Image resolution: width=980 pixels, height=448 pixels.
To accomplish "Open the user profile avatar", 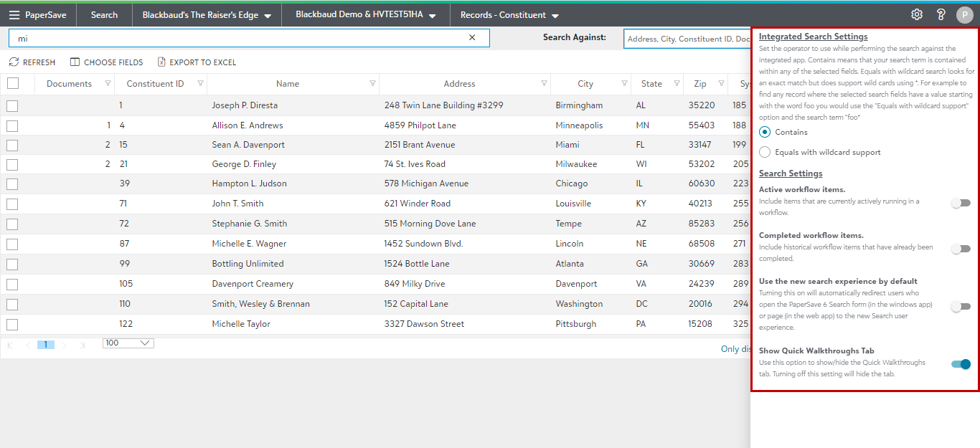I will click(964, 15).
